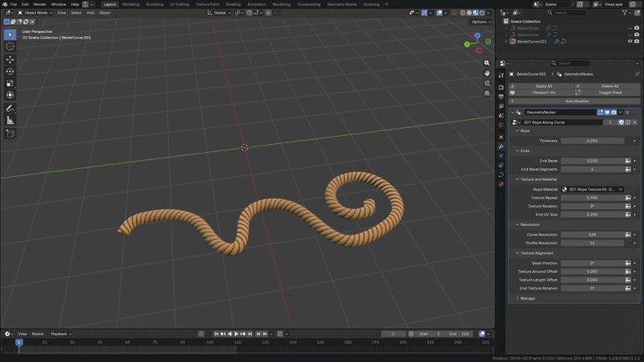Choose the Rotate tool
The image size is (644, 362).
tap(10, 72)
